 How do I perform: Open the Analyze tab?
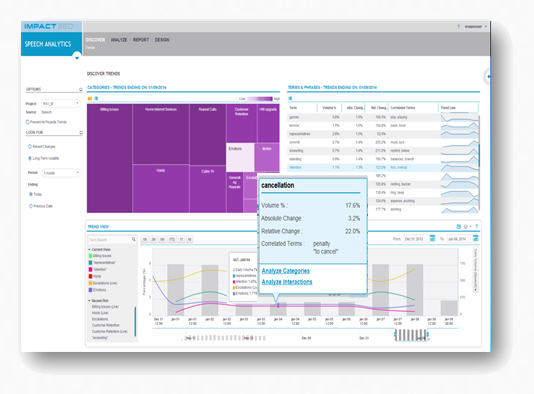coord(119,40)
